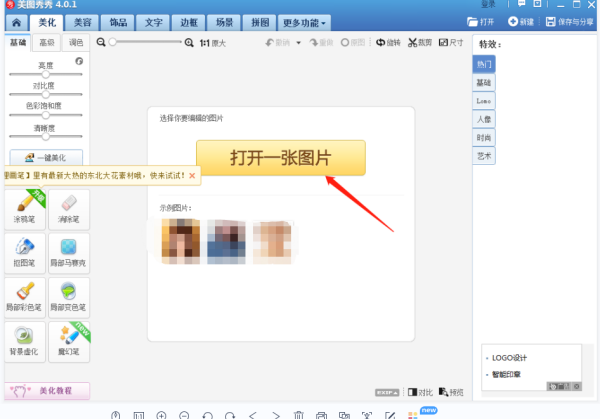The image size is (600, 419).
Task: Select the 拼图 tab
Action: pos(260,23)
